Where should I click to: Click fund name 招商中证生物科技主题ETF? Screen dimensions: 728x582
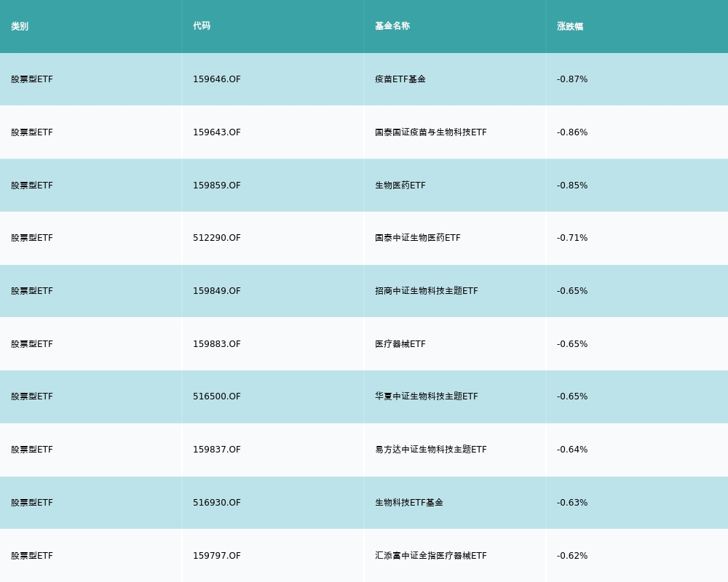coord(426,291)
